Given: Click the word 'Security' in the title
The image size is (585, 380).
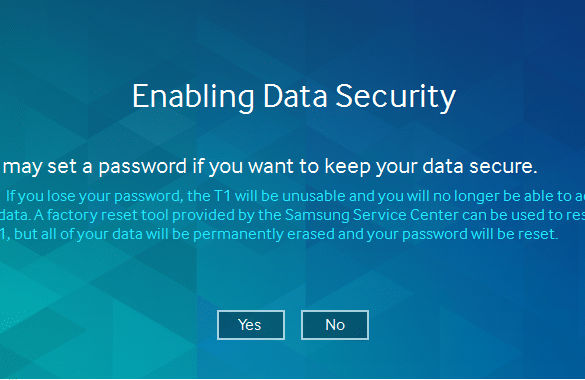Looking at the screenshot, I should [x=395, y=97].
